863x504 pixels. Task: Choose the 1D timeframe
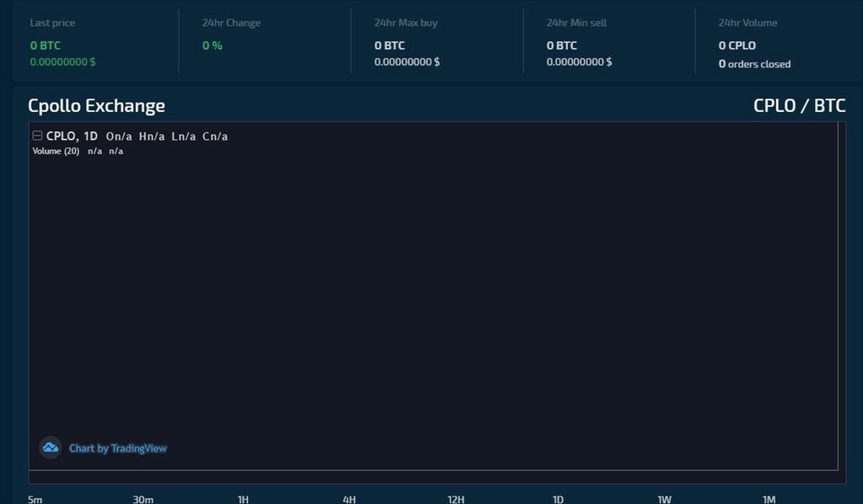tap(558, 499)
